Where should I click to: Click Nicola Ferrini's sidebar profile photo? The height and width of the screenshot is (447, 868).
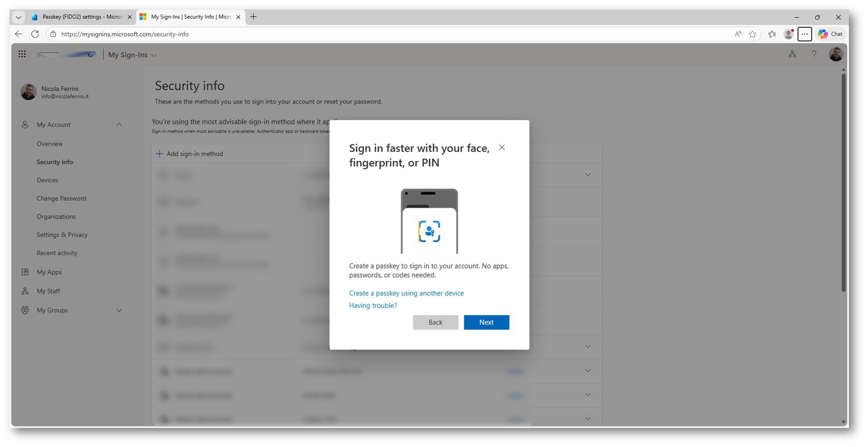coord(29,92)
